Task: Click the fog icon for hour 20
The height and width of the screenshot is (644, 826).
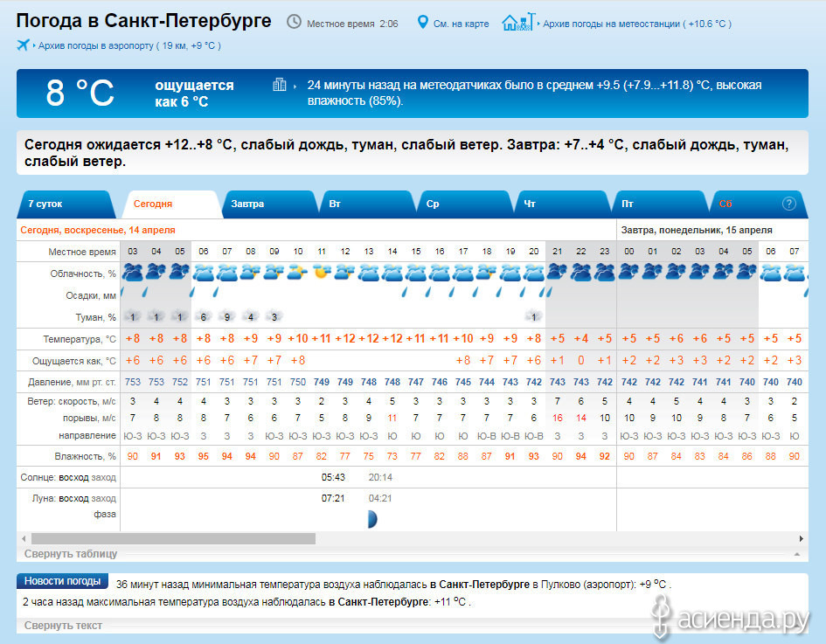Action: click(x=534, y=316)
